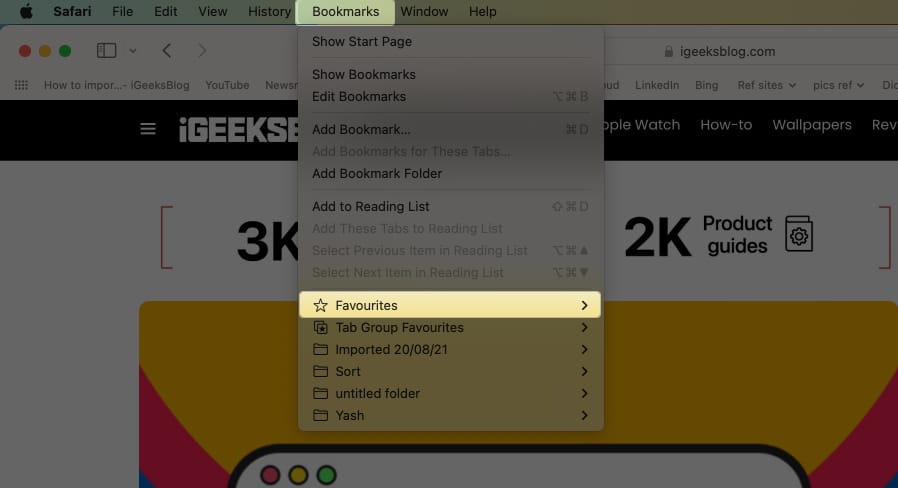Open the How-to nav link
This screenshot has width=898, height=488.
[726, 125]
